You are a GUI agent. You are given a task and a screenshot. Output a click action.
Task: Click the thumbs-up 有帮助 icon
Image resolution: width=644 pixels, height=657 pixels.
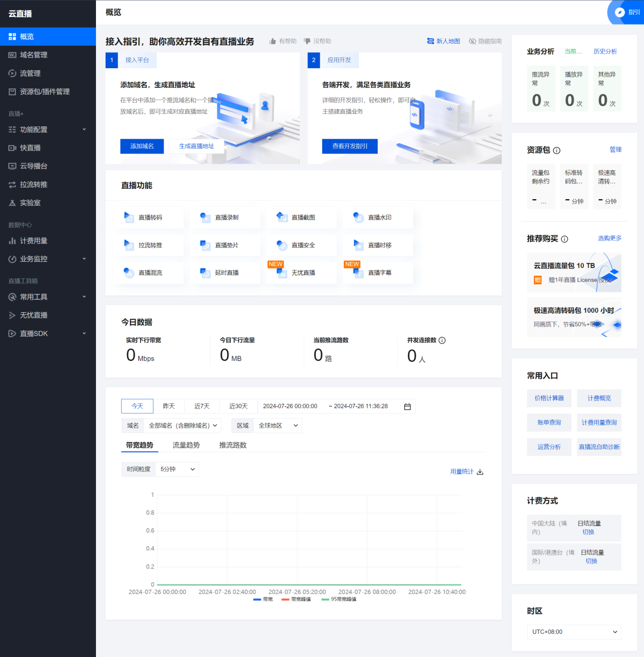coord(273,41)
